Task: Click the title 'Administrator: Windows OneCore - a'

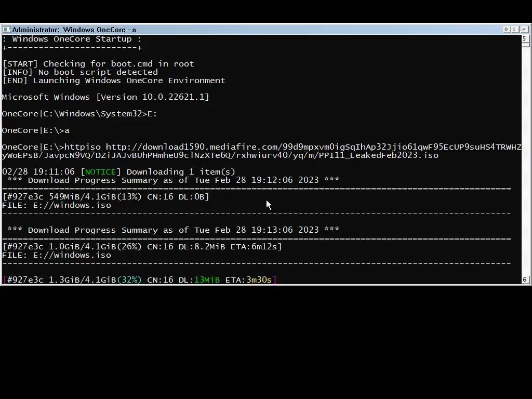Action: tap(74, 30)
